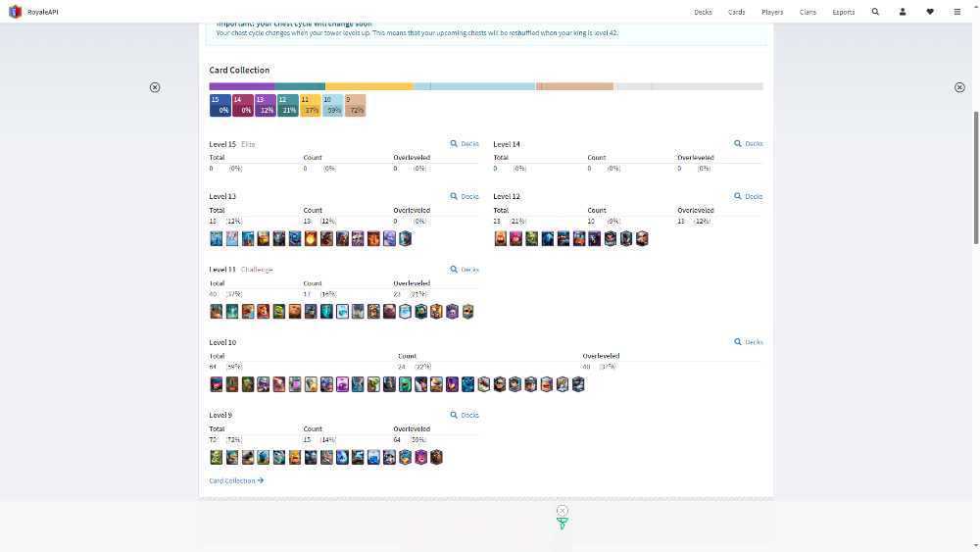Screen dimensions: 980x552
Task: Click the yellow segment of collection progress bar
Action: (x=368, y=86)
